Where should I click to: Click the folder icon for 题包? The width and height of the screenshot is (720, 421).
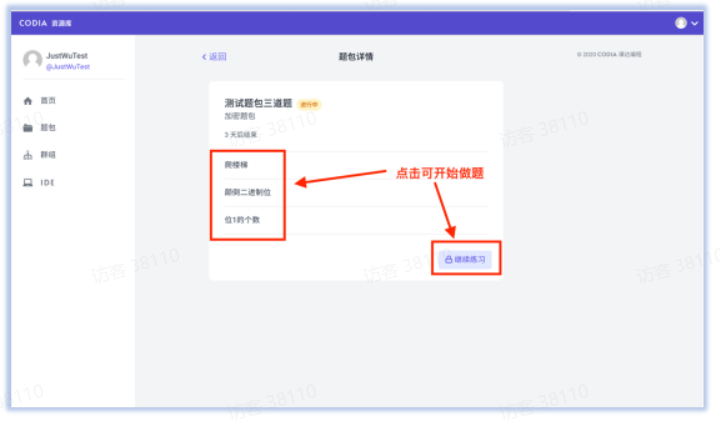pos(28,128)
